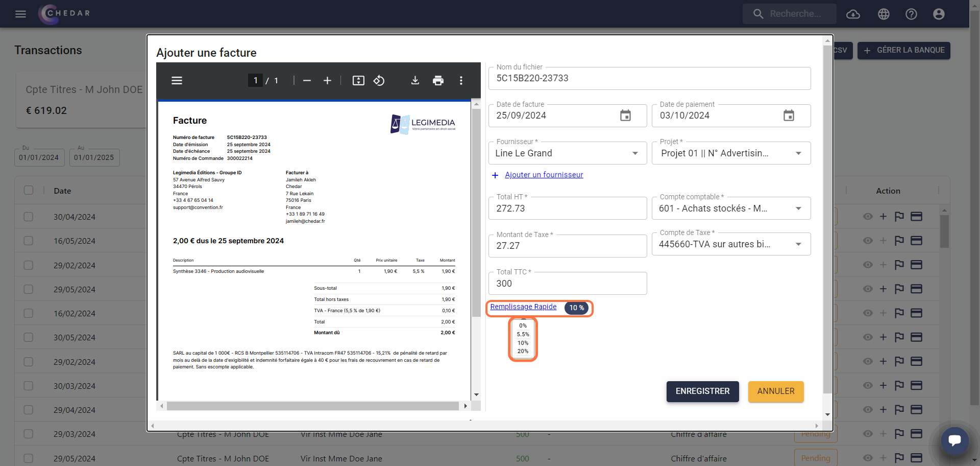This screenshot has width=980, height=466.
Task: Fit PDF page to width icon
Action: 358,81
